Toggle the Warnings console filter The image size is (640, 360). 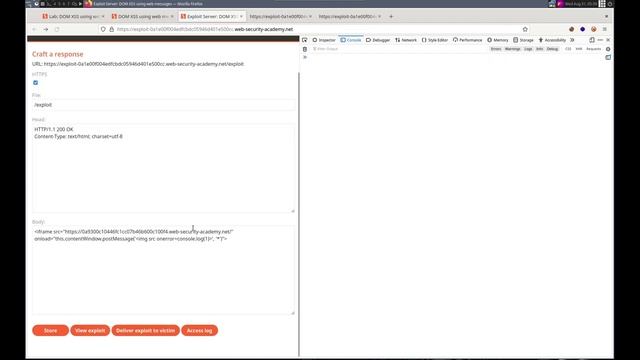(x=513, y=49)
